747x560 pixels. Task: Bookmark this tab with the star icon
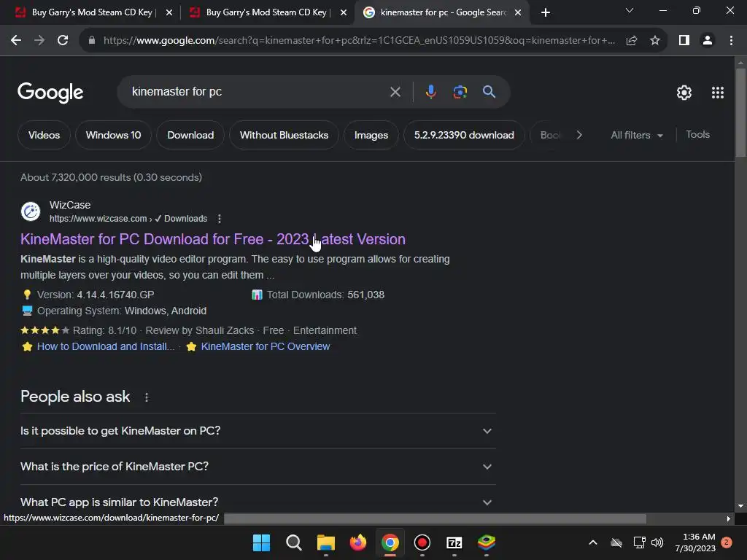coord(655,41)
